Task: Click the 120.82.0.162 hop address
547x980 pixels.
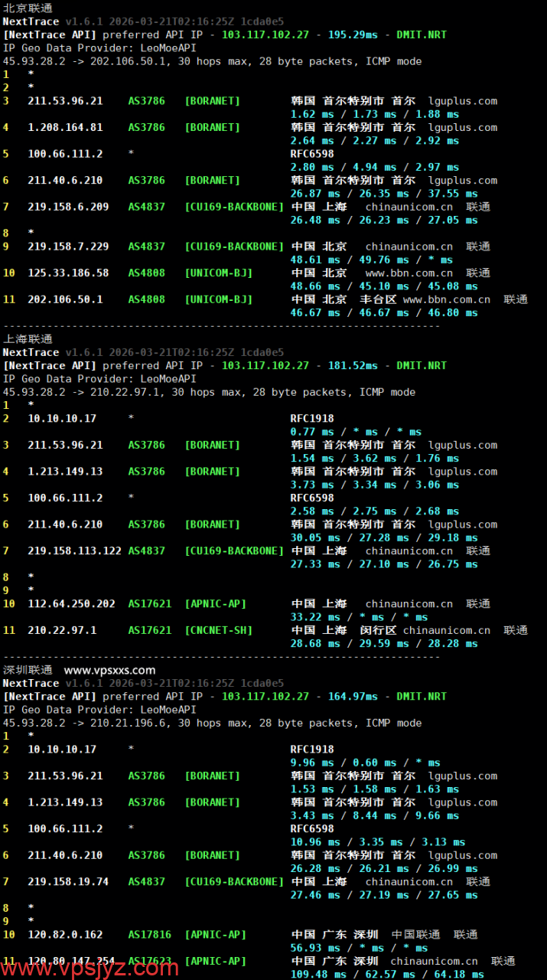Action: 65,934
